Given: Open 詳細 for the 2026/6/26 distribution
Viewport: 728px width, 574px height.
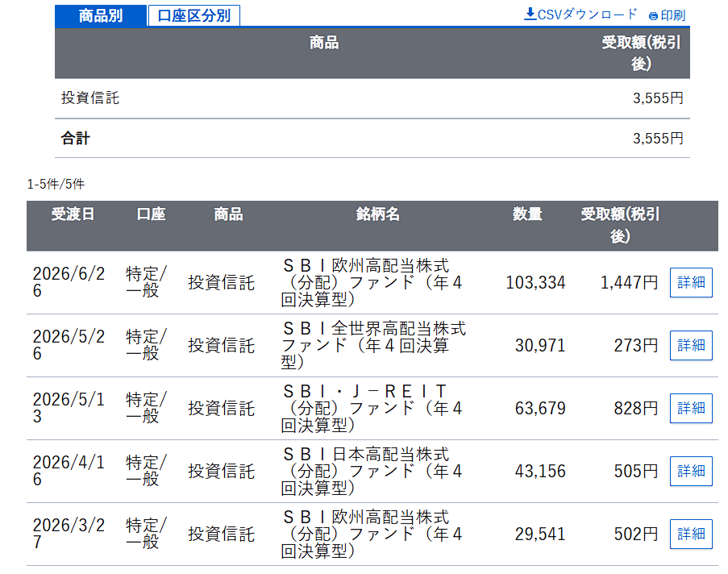Looking at the screenshot, I should pyautogui.click(x=691, y=282).
